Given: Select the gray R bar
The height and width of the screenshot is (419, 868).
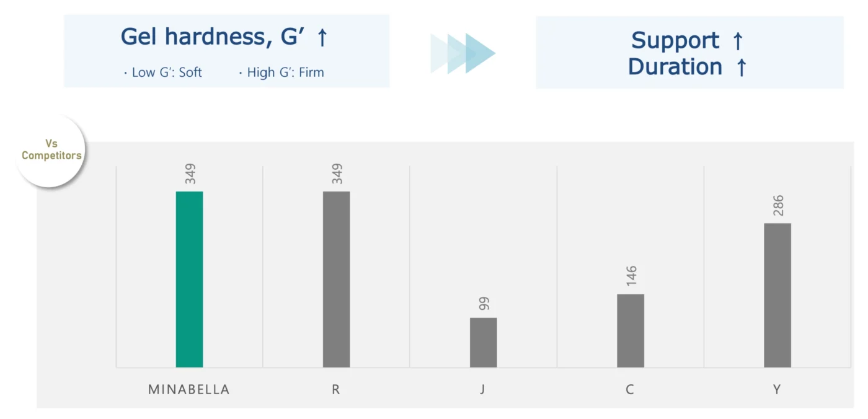Looking at the screenshot, I should click(336, 279).
